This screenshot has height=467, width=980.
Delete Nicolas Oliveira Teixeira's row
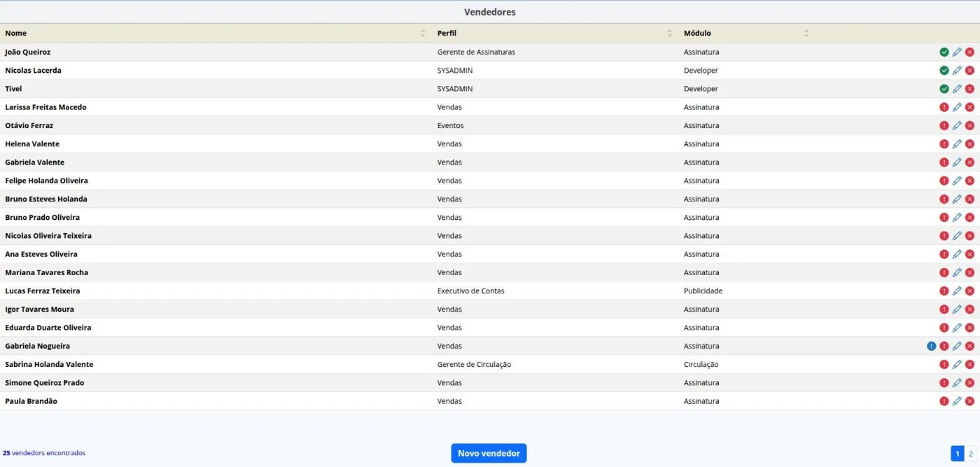click(969, 236)
